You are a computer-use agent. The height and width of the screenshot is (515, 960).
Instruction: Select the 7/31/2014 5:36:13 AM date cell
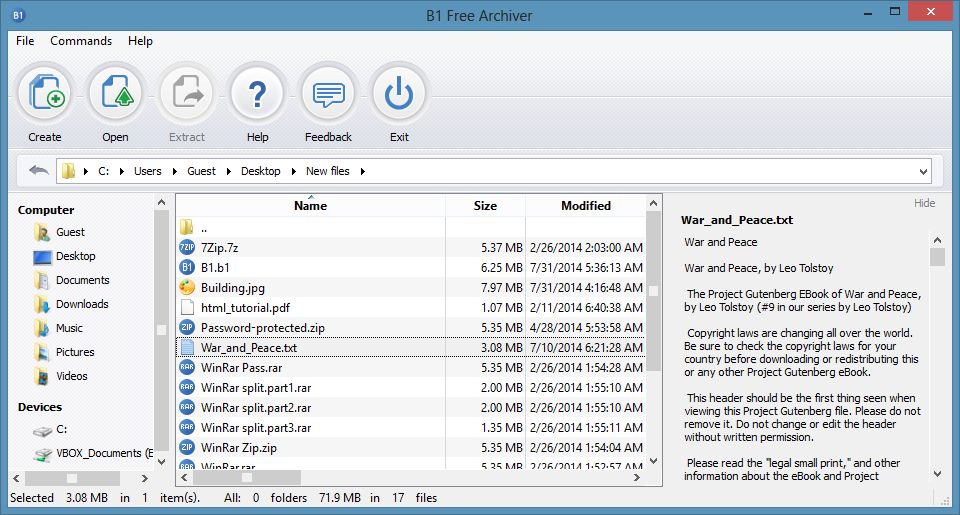coord(586,268)
